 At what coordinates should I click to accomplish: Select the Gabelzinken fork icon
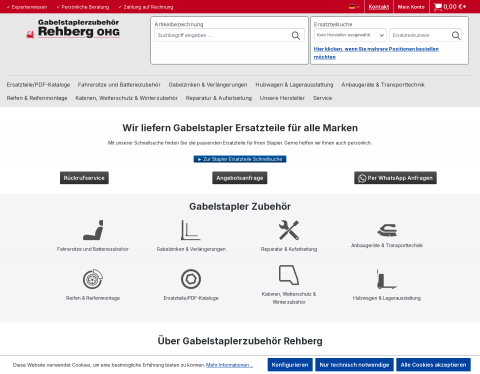(x=191, y=230)
